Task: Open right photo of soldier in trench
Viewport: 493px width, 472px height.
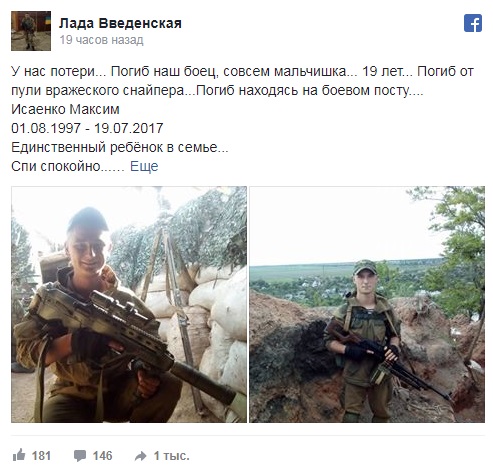Action: [x=367, y=304]
